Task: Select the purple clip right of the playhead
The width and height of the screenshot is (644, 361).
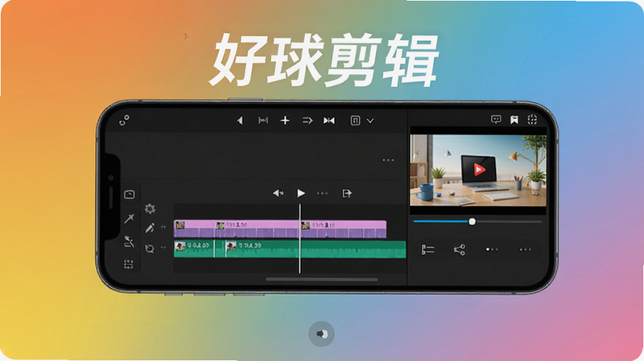Action: (344, 229)
